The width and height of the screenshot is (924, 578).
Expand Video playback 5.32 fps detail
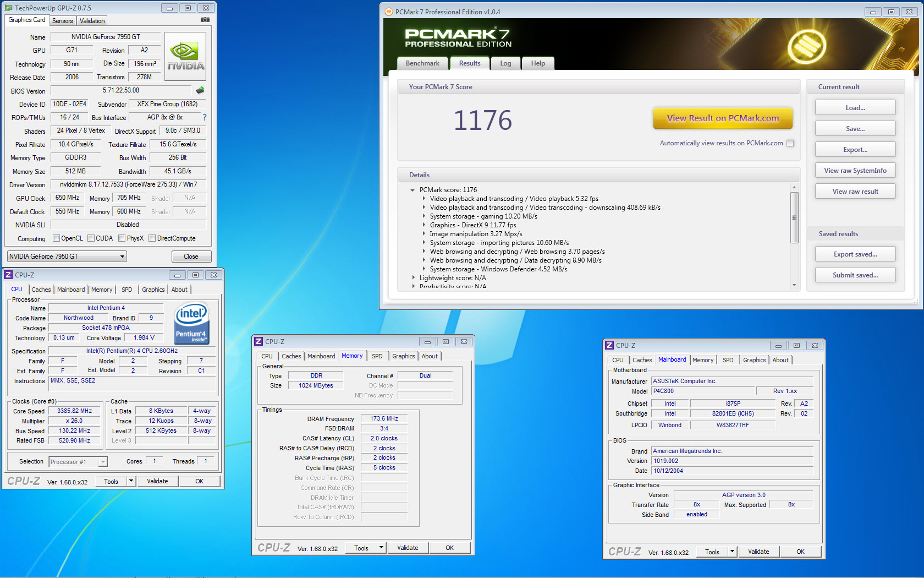(x=424, y=199)
